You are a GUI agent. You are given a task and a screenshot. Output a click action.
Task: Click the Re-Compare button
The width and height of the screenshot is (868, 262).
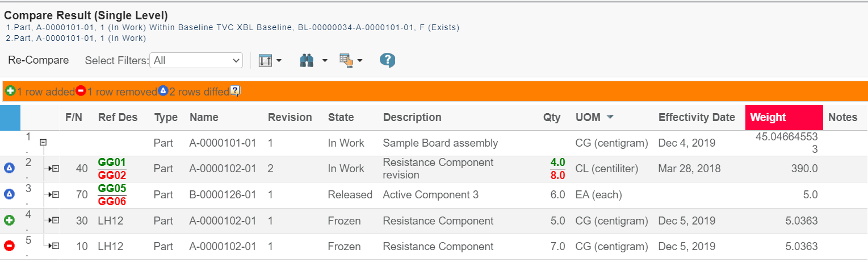click(x=39, y=60)
